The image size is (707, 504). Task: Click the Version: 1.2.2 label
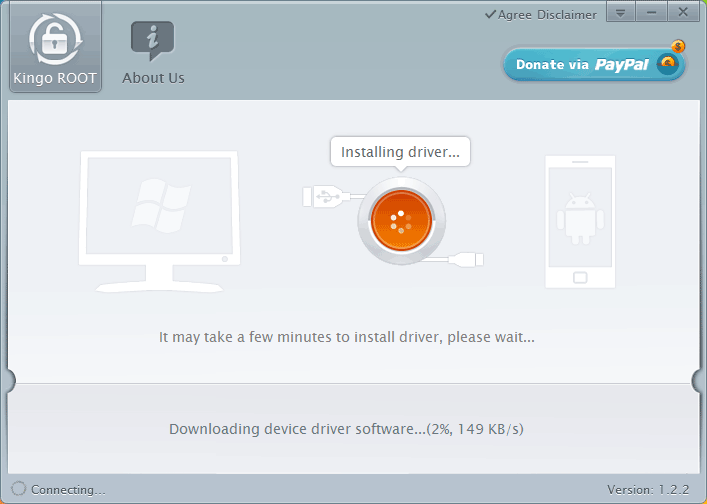pyautogui.click(x=648, y=490)
